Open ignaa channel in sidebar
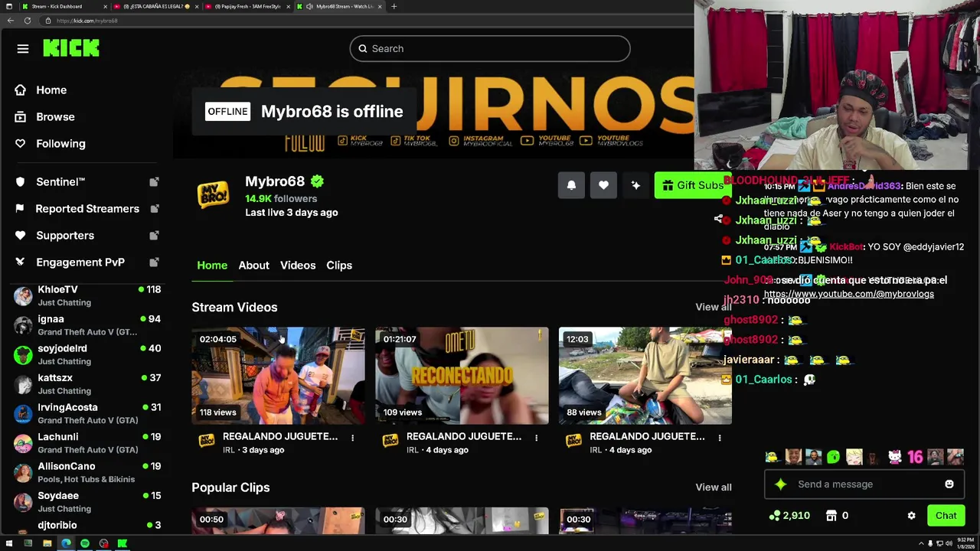Screen dimensions: 980x551 point(88,325)
